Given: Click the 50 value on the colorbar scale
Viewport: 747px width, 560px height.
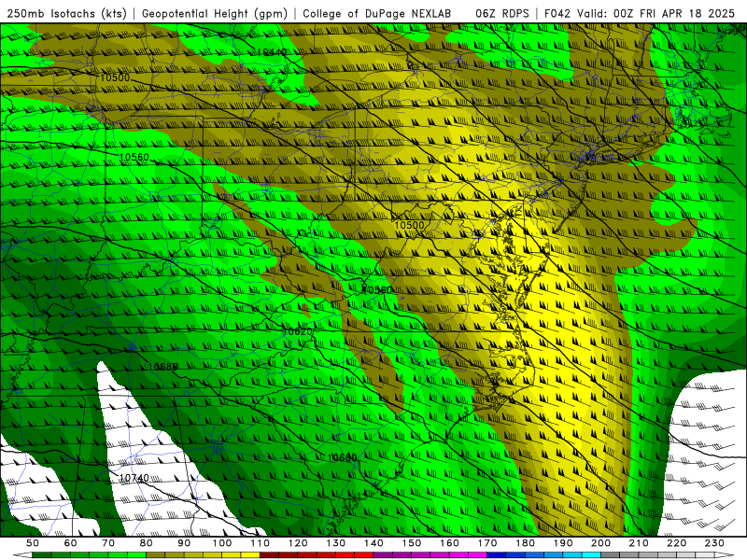Looking at the screenshot, I should (x=33, y=543).
